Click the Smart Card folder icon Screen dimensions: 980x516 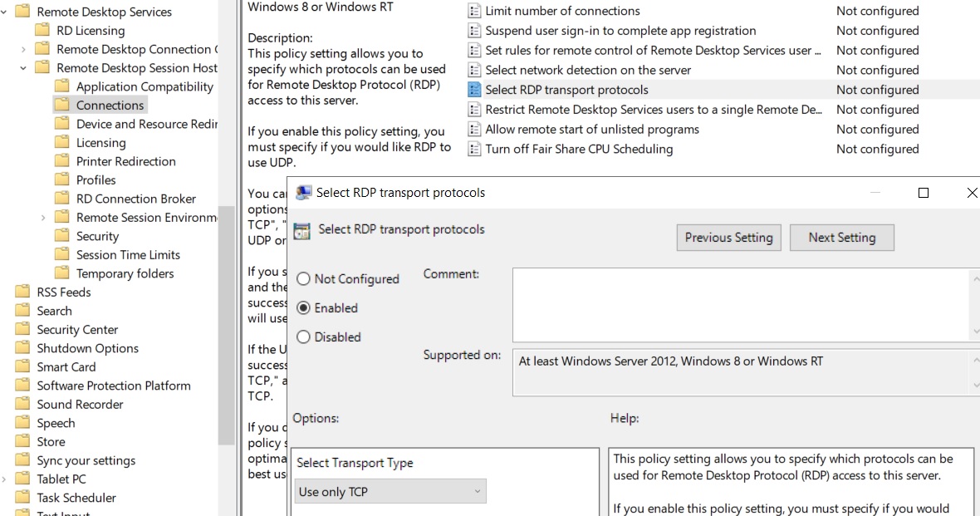[x=22, y=367]
